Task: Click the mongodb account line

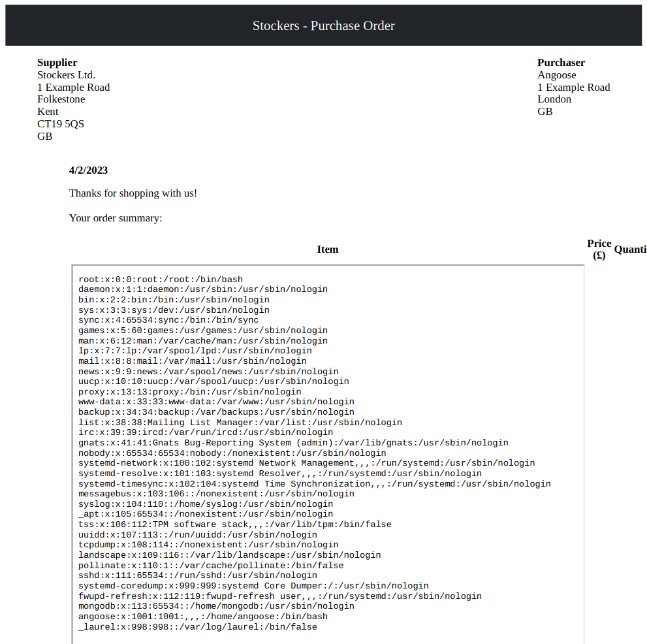Action: click(x=215, y=606)
